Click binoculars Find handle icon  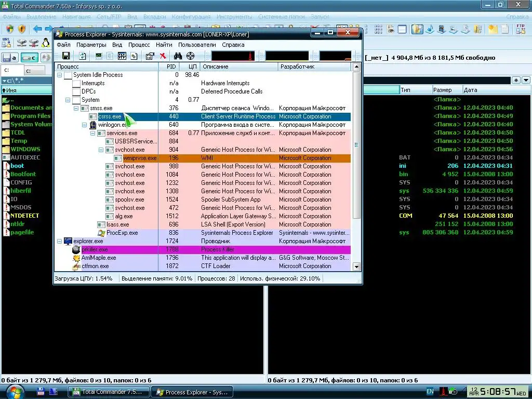tap(178, 56)
